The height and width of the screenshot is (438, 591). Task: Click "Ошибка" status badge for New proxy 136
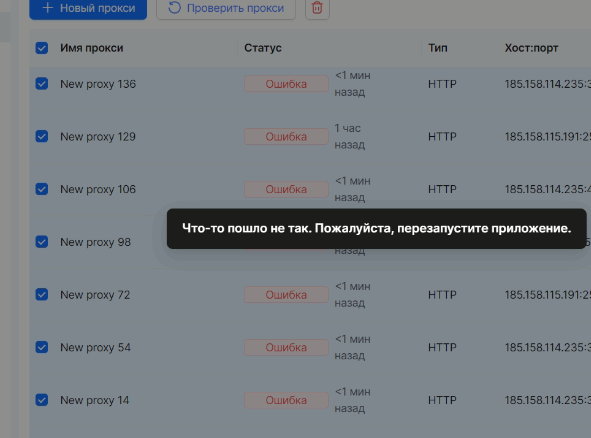(286, 84)
